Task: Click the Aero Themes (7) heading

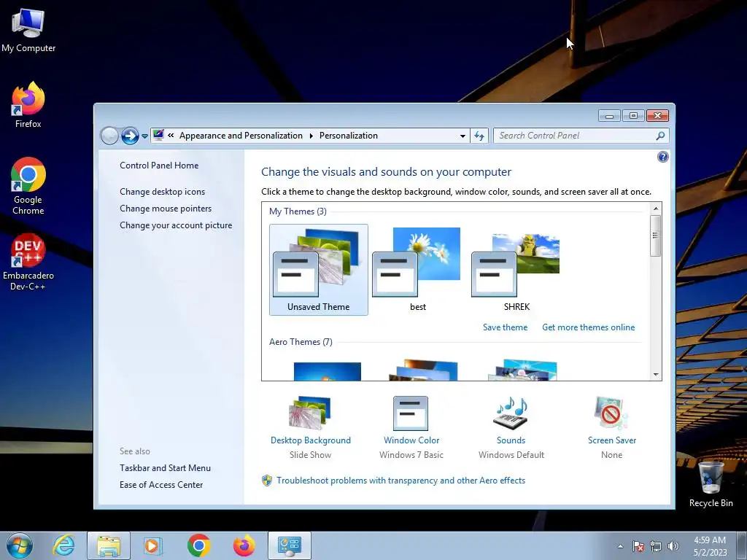Action: point(301,341)
